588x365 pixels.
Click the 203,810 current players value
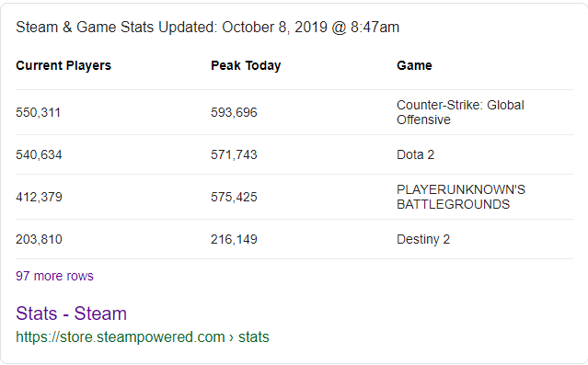pos(39,239)
